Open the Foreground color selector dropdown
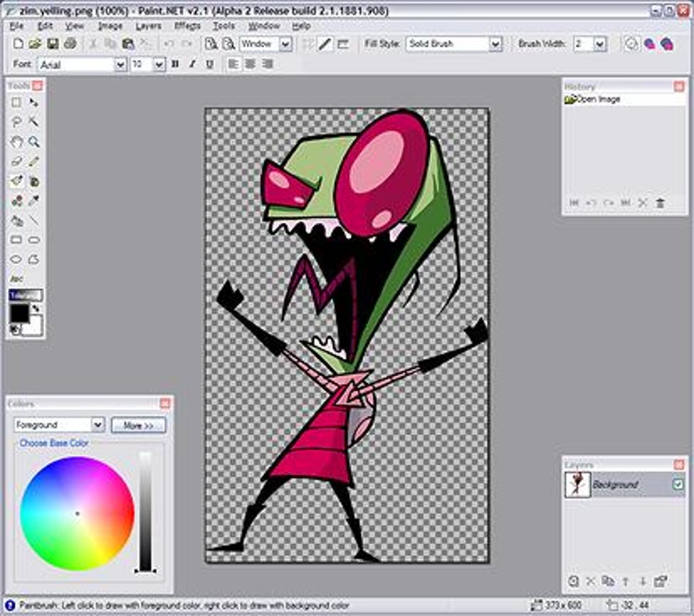The height and width of the screenshot is (616, 694). 97,425
